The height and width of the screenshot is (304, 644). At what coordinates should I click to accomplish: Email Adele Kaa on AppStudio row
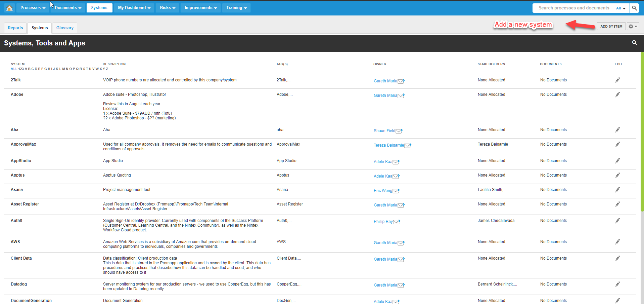396,162
